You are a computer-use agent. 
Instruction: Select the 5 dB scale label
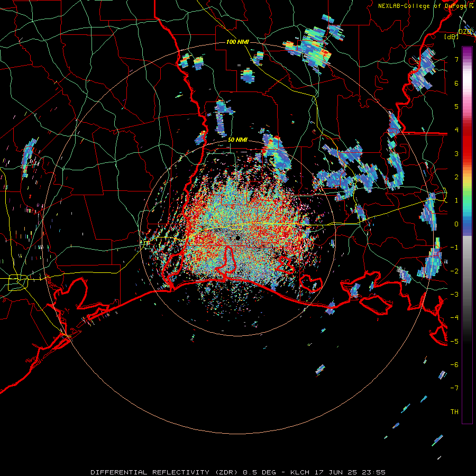pyautogui.click(x=456, y=106)
